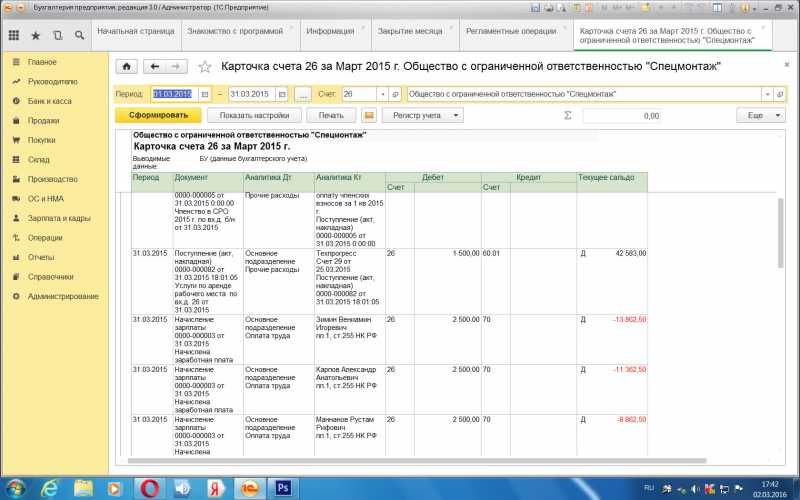This screenshot has height=500, width=800.
Task: Click the Photoshop icon in the taskbar
Action: point(282,488)
